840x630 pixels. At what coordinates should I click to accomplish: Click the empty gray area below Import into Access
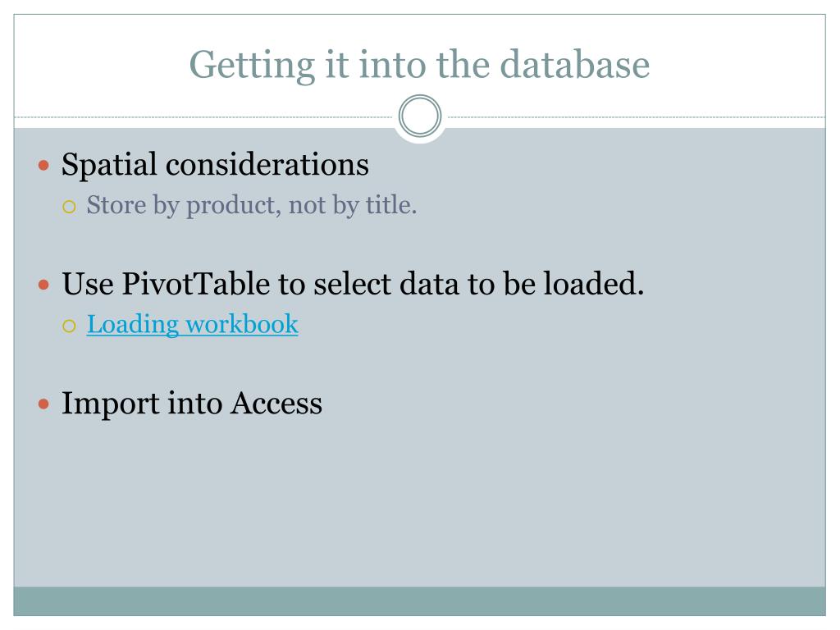coord(419,504)
